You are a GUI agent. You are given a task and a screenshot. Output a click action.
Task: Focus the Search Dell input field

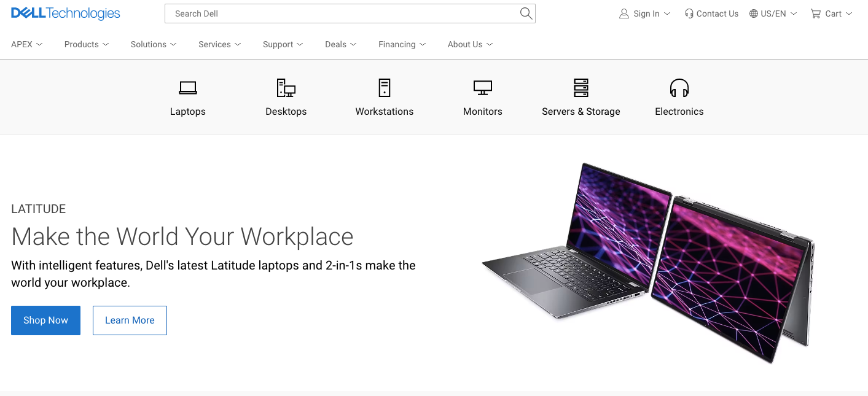pyautogui.click(x=341, y=14)
